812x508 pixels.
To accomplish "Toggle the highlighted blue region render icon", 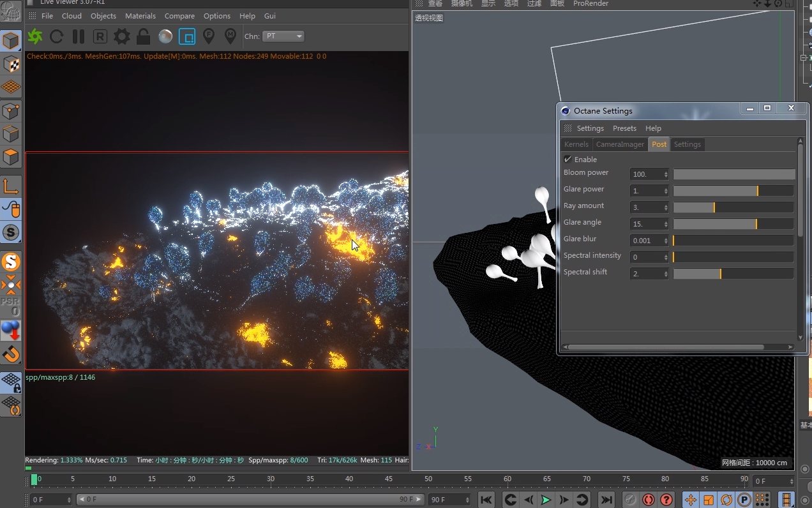I will (187, 36).
